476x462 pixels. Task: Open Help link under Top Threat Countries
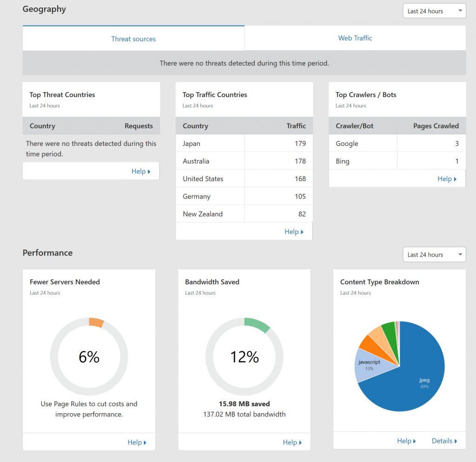[x=140, y=171]
